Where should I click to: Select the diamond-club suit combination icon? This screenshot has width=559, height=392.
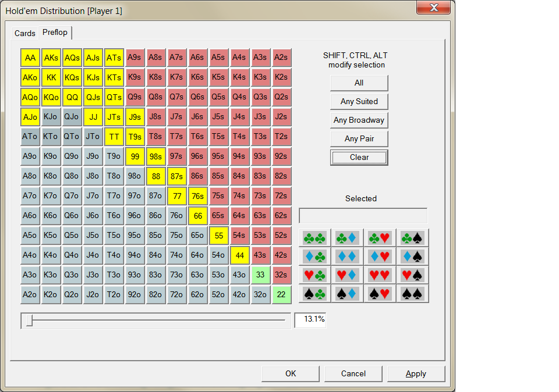click(x=314, y=256)
